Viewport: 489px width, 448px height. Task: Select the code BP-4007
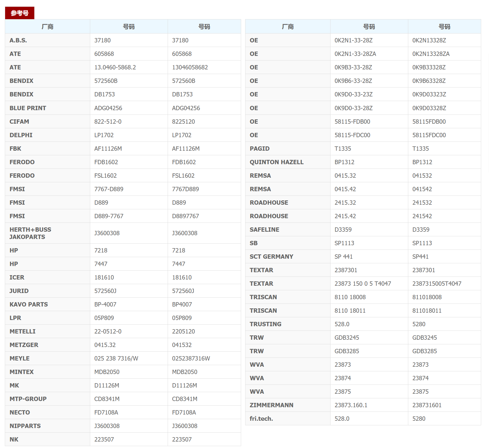coord(105,304)
